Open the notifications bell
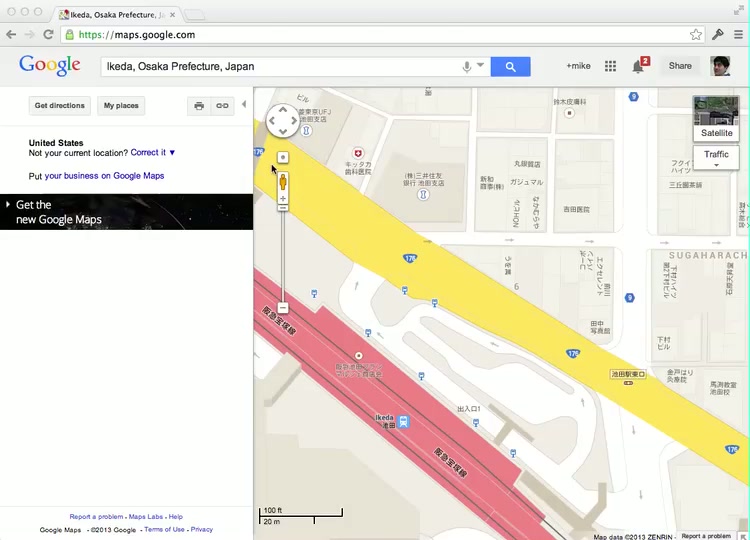The image size is (750, 540). pos(638,66)
